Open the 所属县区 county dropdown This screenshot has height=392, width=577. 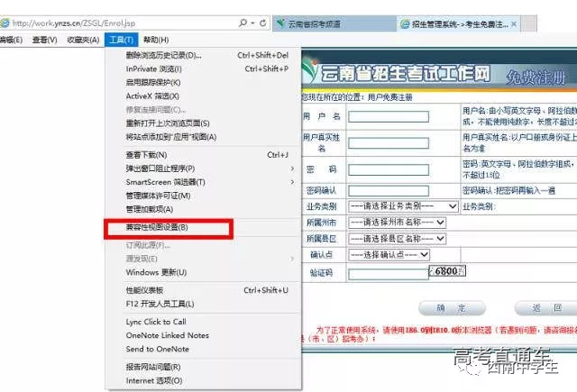click(x=397, y=238)
